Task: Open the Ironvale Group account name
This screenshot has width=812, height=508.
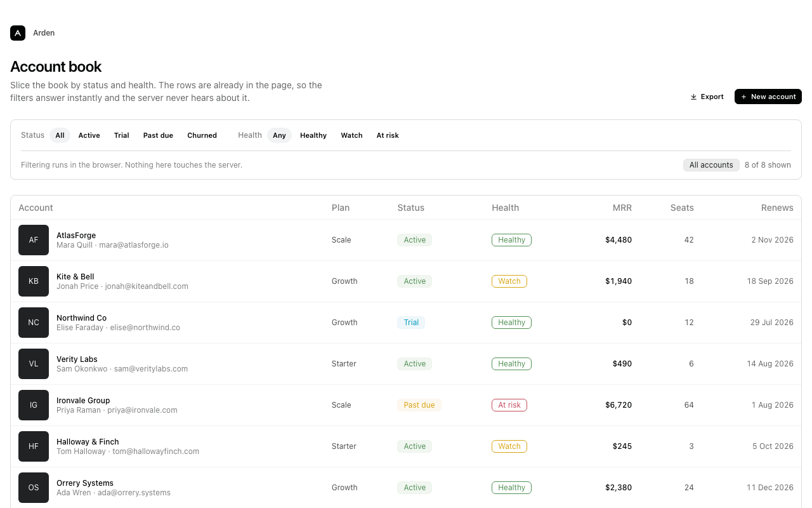Action: (x=83, y=401)
